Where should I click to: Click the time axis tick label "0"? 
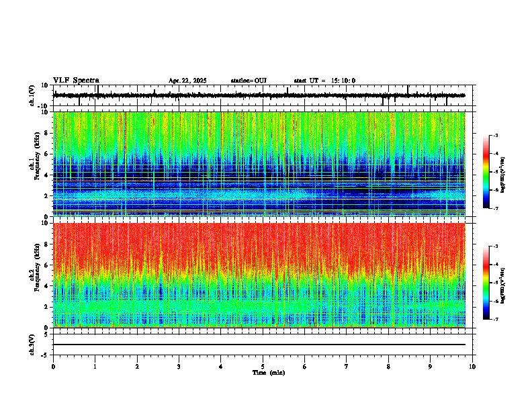point(53,367)
